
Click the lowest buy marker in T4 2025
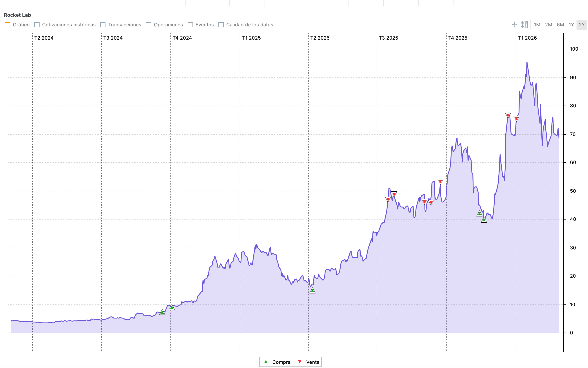pos(484,220)
